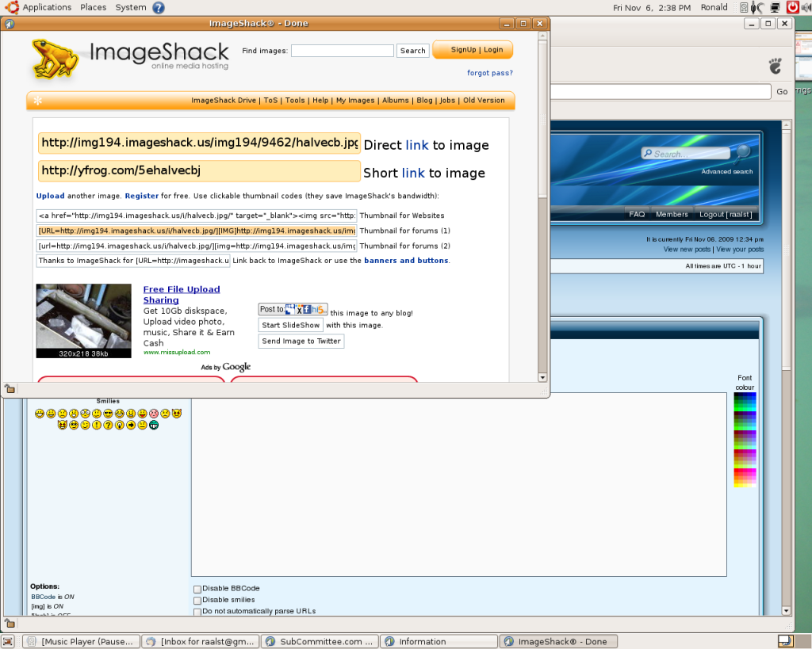Insert the first big grin smiley
Image resolution: width=812 pixels, height=649 pixels.
coord(40,414)
